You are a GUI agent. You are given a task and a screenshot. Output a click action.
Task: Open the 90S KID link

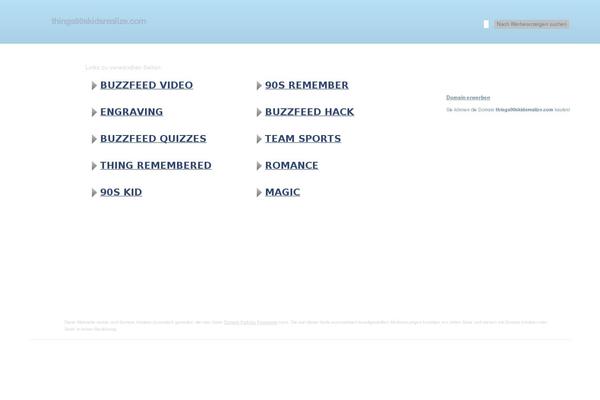[121, 193]
